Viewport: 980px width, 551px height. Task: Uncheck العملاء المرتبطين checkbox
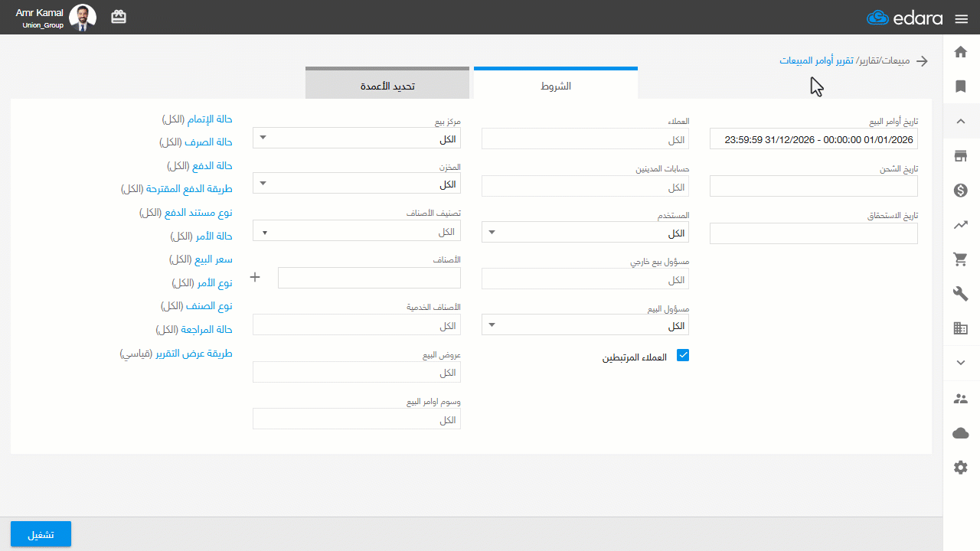pos(683,355)
